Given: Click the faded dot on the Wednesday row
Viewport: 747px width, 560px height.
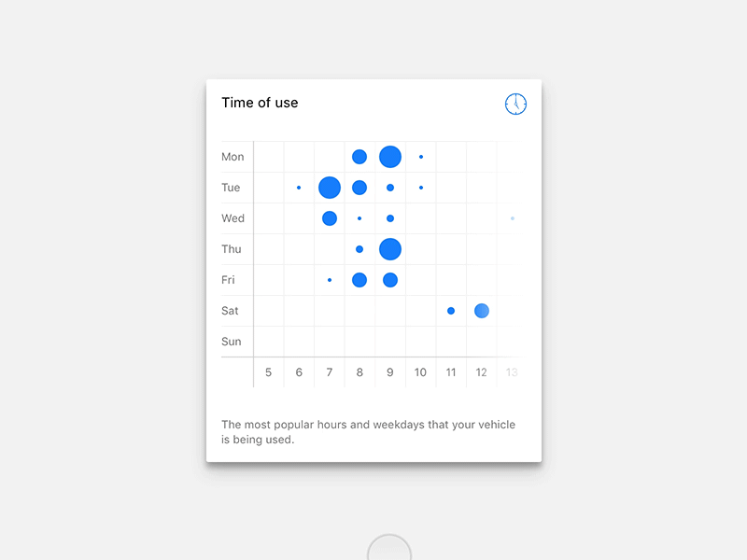Looking at the screenshot, I should coord(512,217).
